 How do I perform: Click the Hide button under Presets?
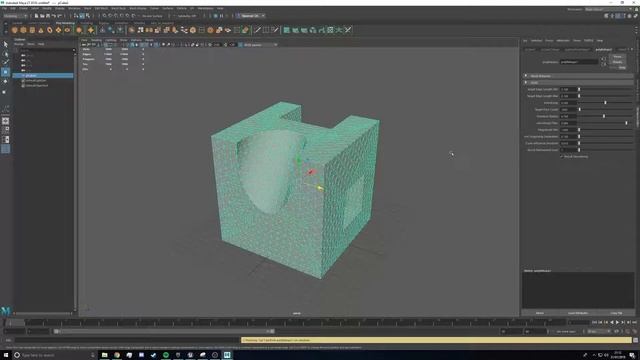tap(622, 67)
